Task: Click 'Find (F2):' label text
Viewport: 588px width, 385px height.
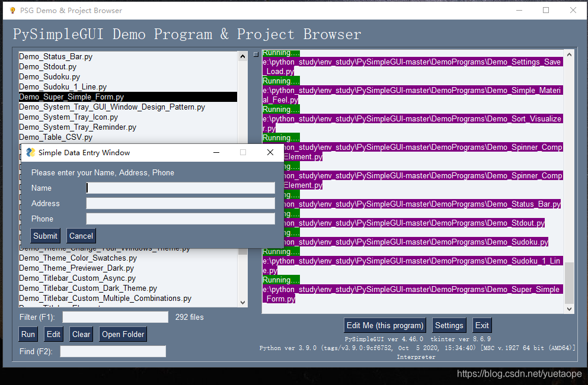Action: pos(36,351)
